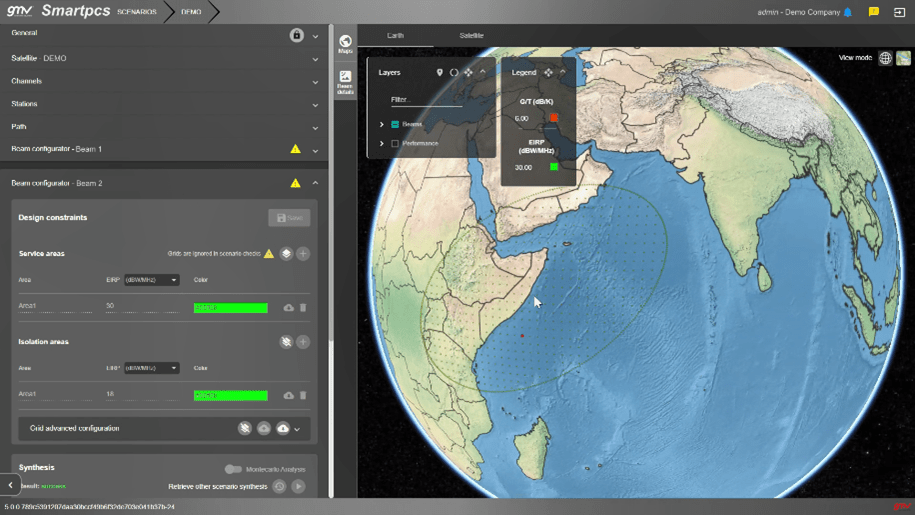This screenshot has width=915, height=515.
Task: Expand the Path section
Action: click(x=315, y=128)
